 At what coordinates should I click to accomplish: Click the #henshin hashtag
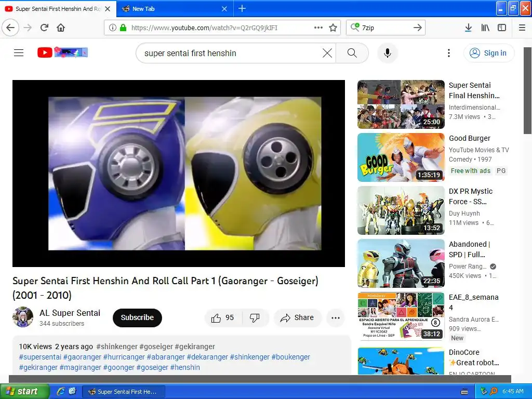point(185,367)
